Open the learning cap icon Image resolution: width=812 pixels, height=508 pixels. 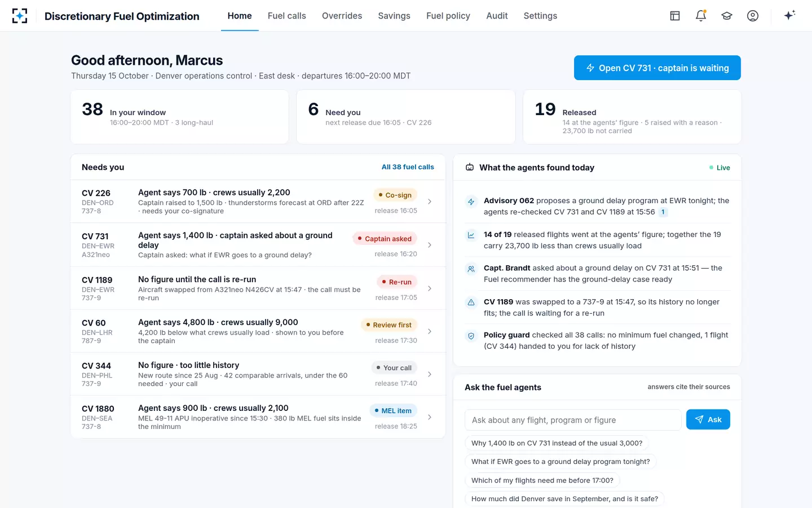point(727,16)
